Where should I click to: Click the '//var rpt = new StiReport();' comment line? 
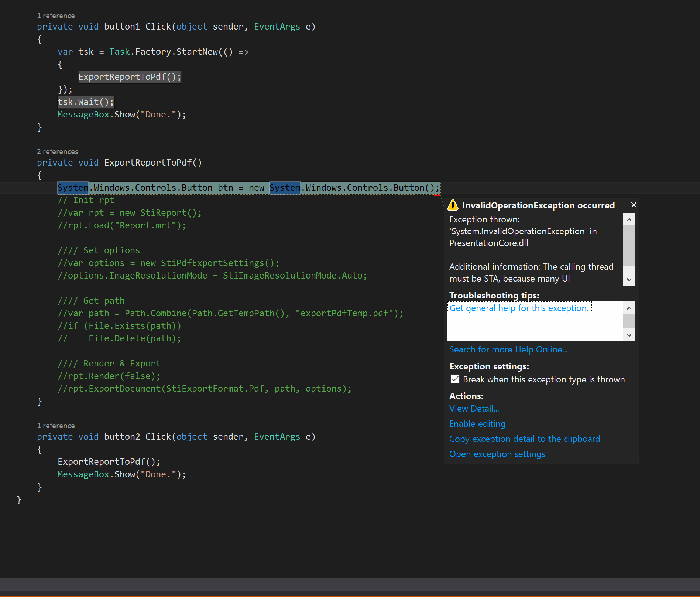130,213
